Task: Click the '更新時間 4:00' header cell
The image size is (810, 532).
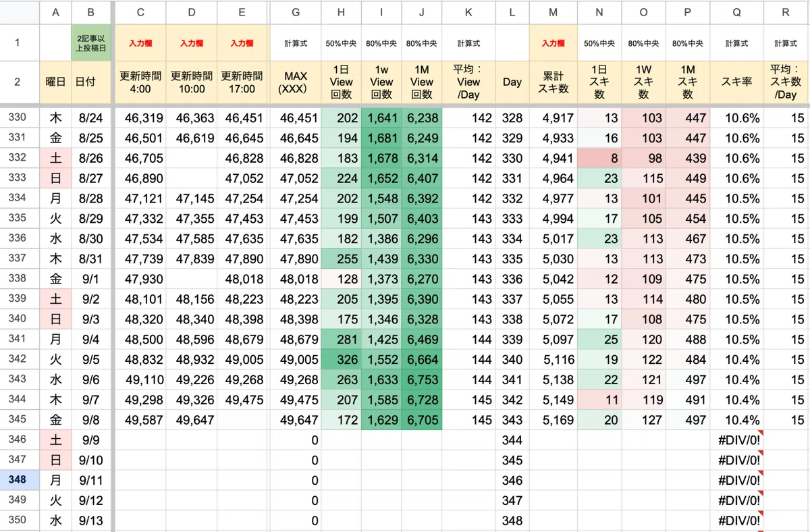Action: pyautogui.click(x=140, y=82)
